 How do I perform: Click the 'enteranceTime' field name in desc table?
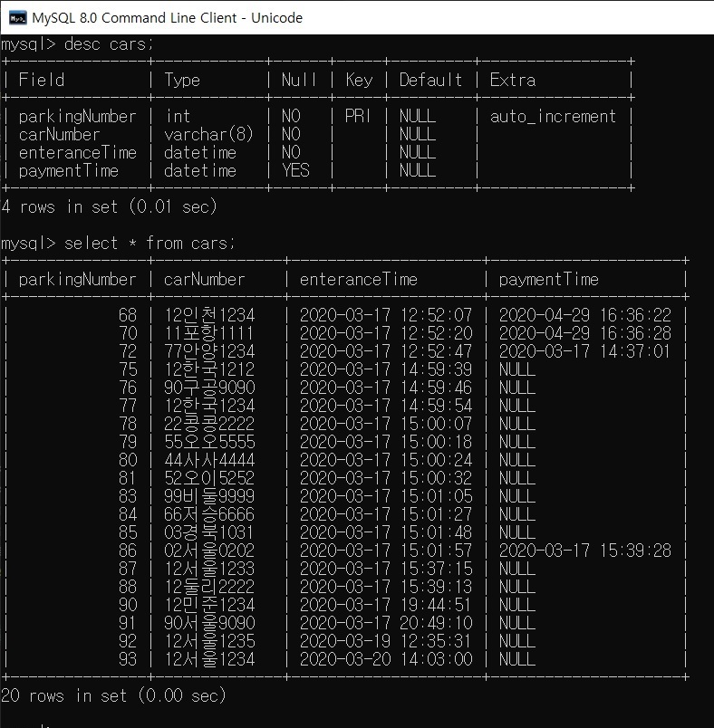coord(77,152)
